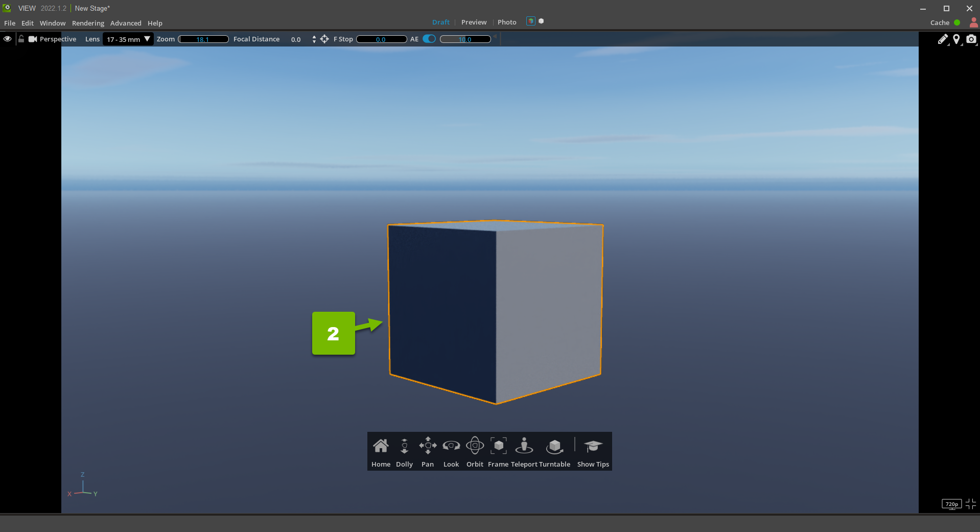Select the Dolly camera tool
The width and height of the screenshot is (980, 532).
coord(404,452)
